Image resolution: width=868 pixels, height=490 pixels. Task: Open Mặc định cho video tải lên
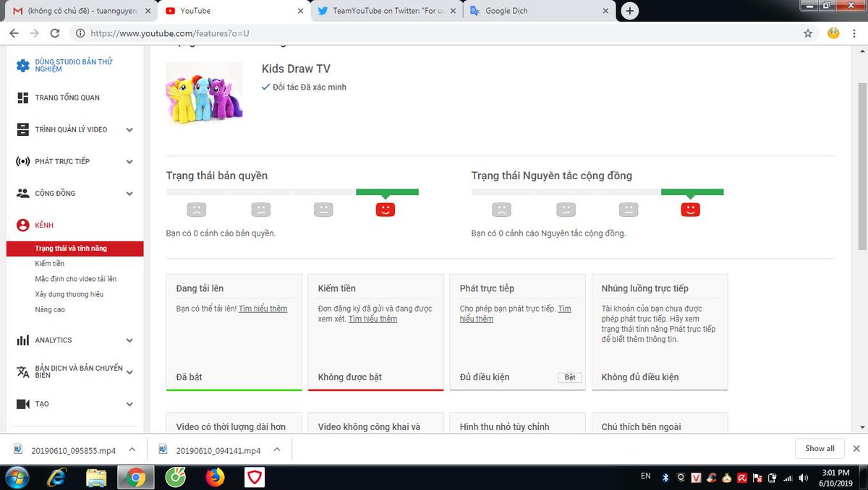(76, 279)
